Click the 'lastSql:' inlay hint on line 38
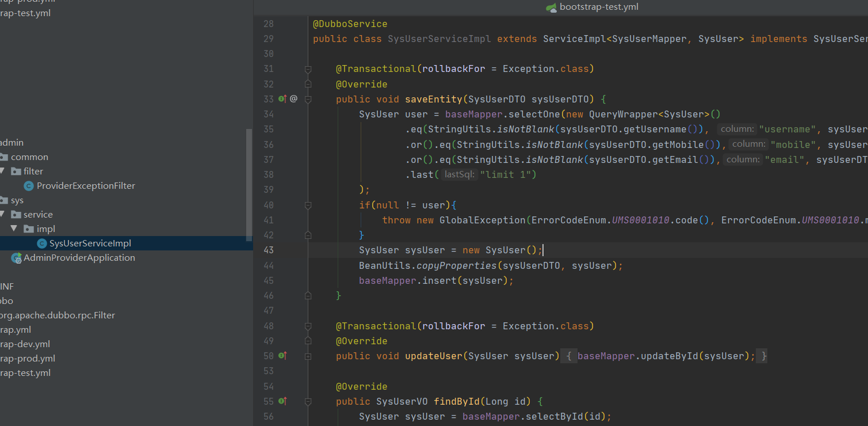 click(x=459, y=174)
